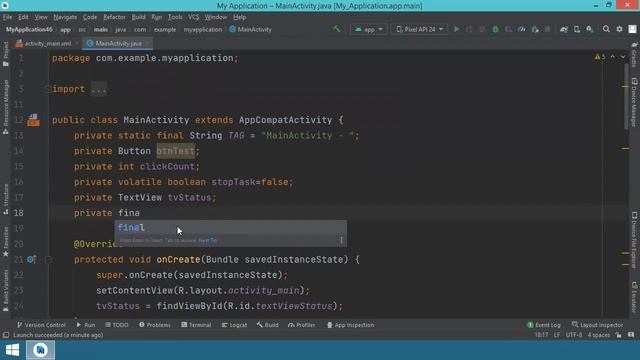
Task: Open the Logcat tool window
Action: (x=234, y=325)
